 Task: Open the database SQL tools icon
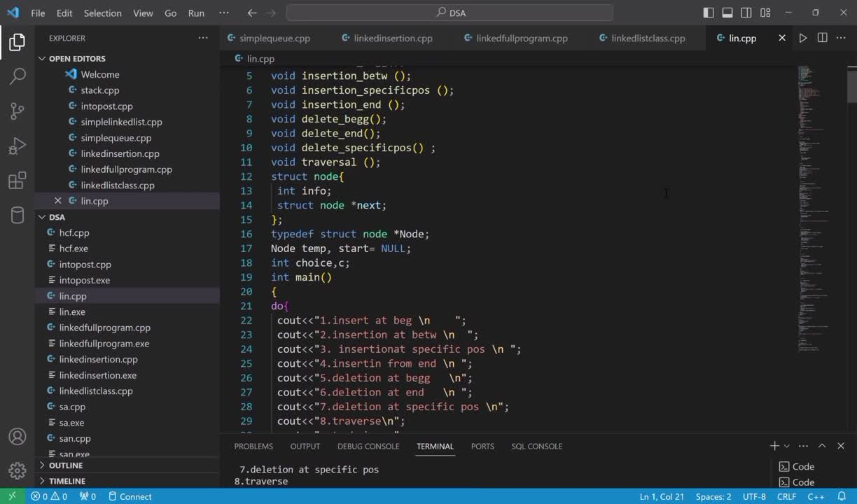pyautogui.click(x=18, y=215)
